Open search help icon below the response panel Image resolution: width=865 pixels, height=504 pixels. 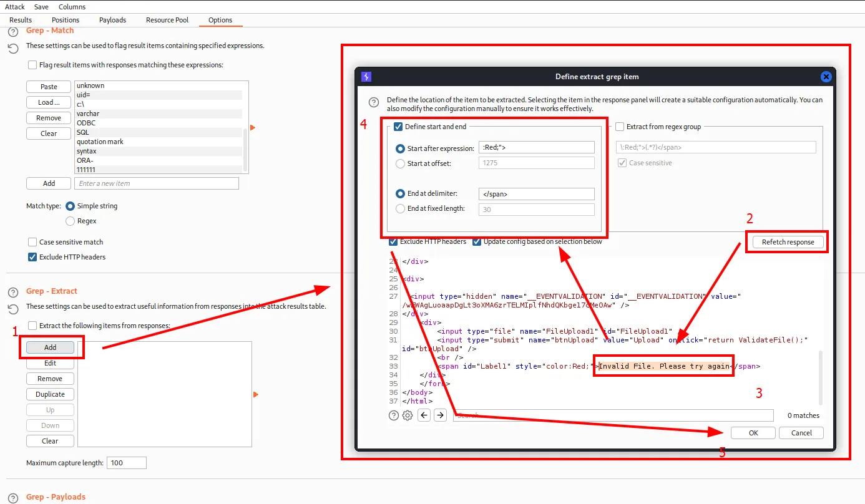(394, 415)
